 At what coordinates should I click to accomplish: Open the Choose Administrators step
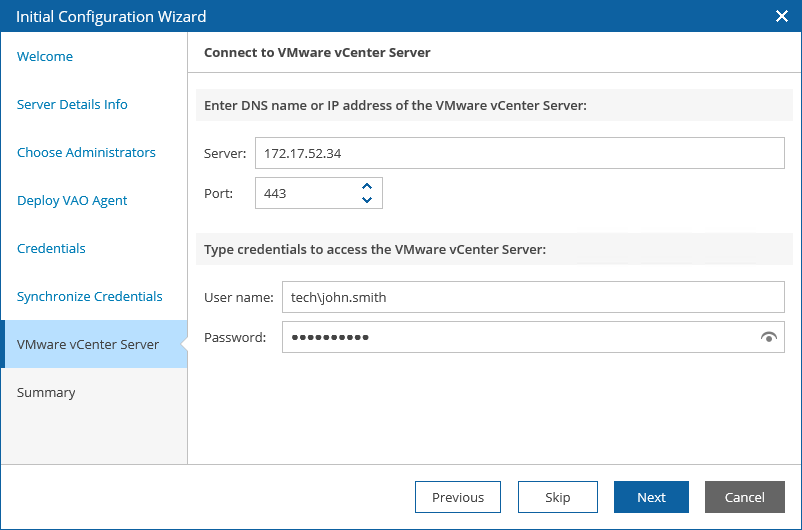(x=86, y=152)
